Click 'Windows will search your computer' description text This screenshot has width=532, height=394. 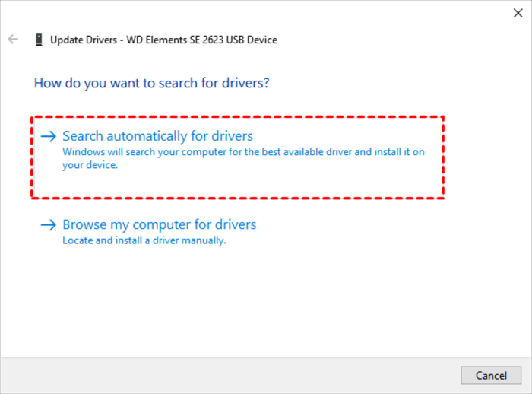tap(243, 158)
